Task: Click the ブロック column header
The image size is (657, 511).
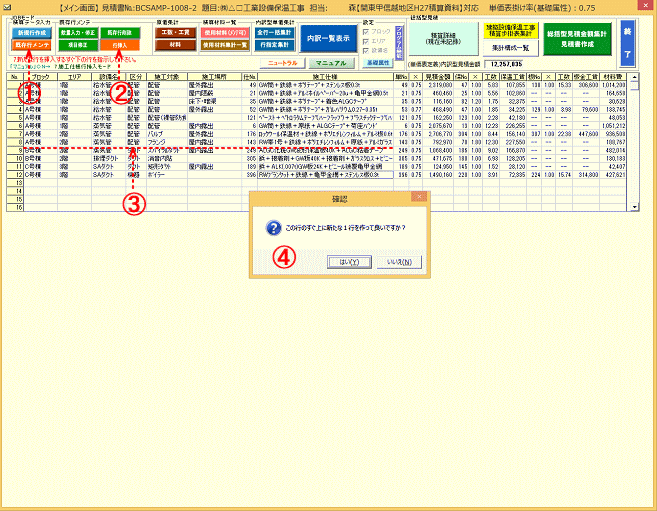Action: [41, 77]
